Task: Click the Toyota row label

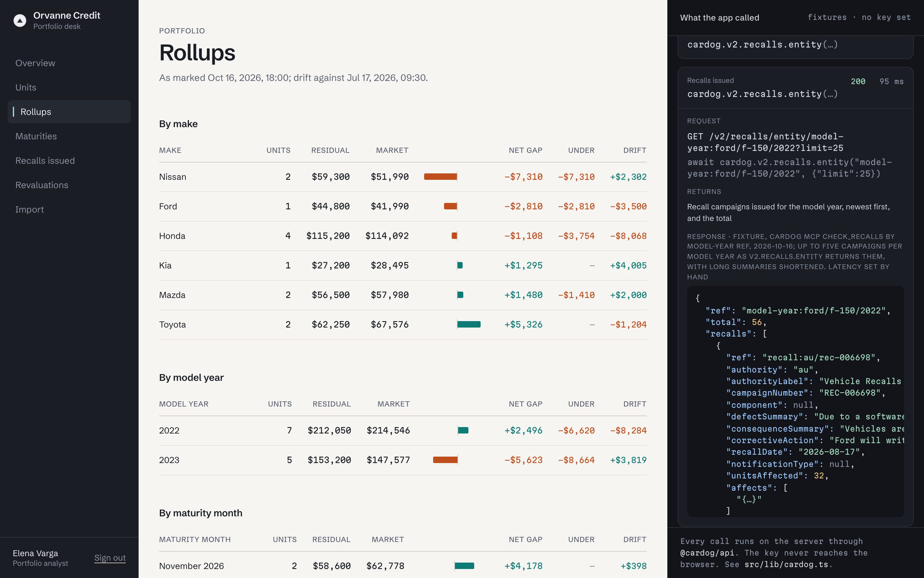Action: click(x=173, y=325)
